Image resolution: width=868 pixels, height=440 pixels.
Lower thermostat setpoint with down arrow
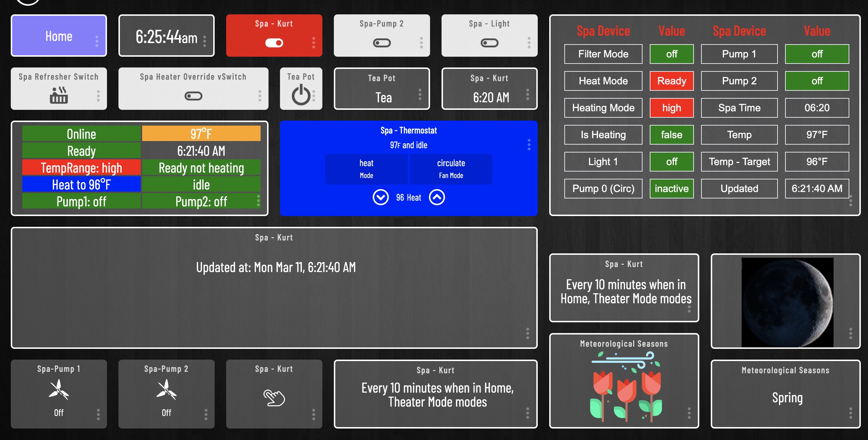(381, 197)
